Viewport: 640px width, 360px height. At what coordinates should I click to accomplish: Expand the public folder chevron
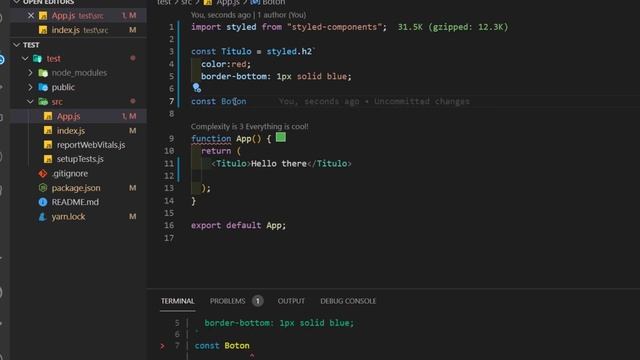pos(31,87)
